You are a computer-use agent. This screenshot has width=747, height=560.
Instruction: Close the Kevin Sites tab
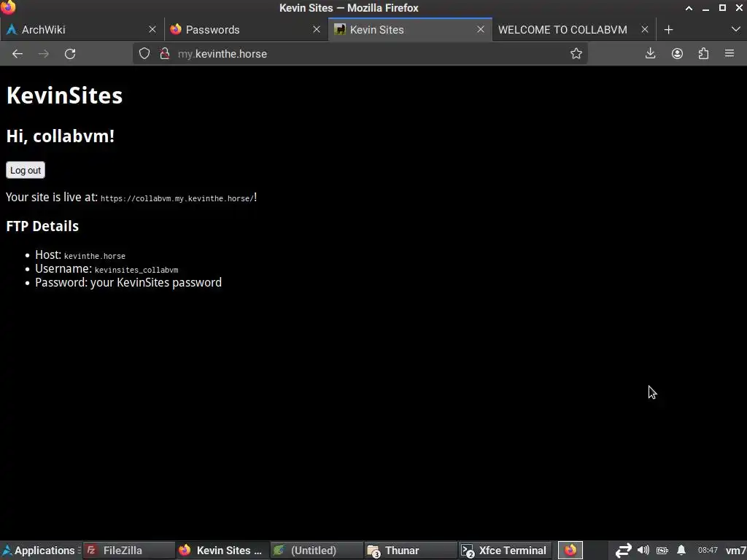[481, 29]
